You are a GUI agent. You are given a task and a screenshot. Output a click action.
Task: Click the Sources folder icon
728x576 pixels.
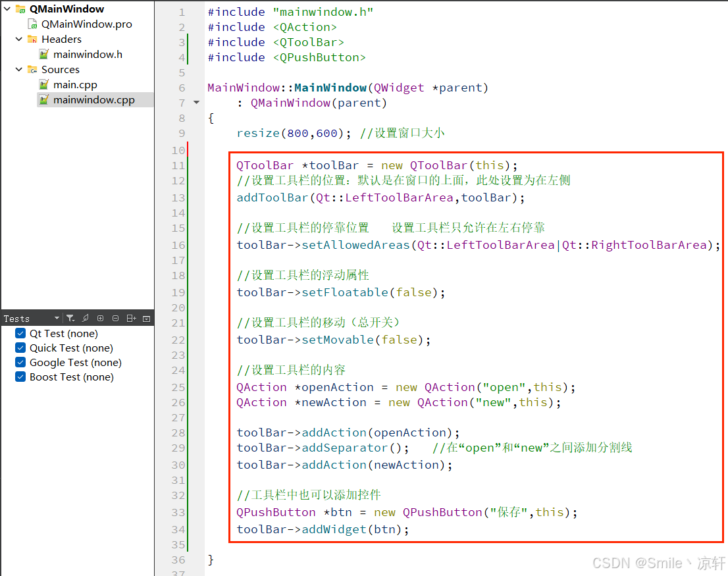pos(32,70)
